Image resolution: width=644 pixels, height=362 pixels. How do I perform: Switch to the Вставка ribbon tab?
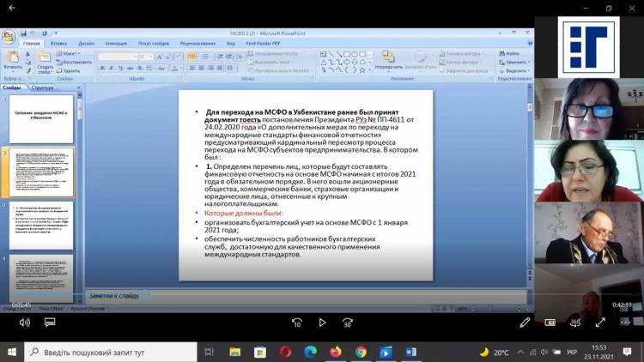coord(58,42)
